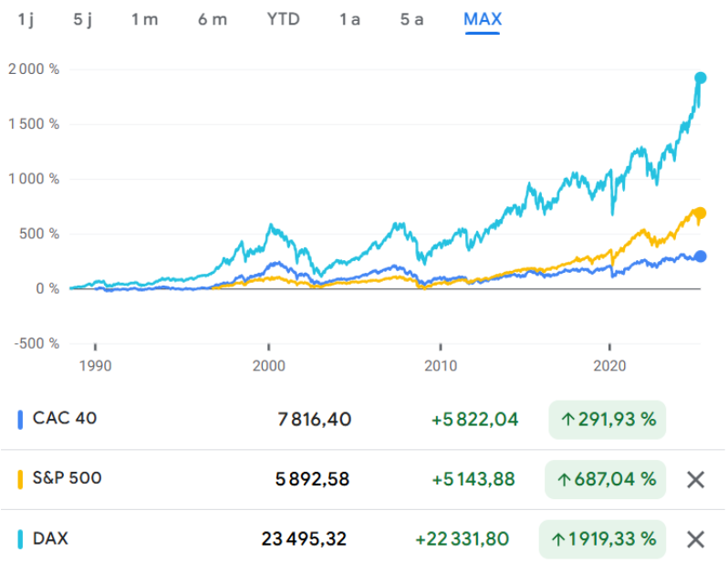Image resolution: width=728 pixels, height=563 pixels.
Task: Click the green up arrow beside 687,04 %
Action: [x=564, y=480]
